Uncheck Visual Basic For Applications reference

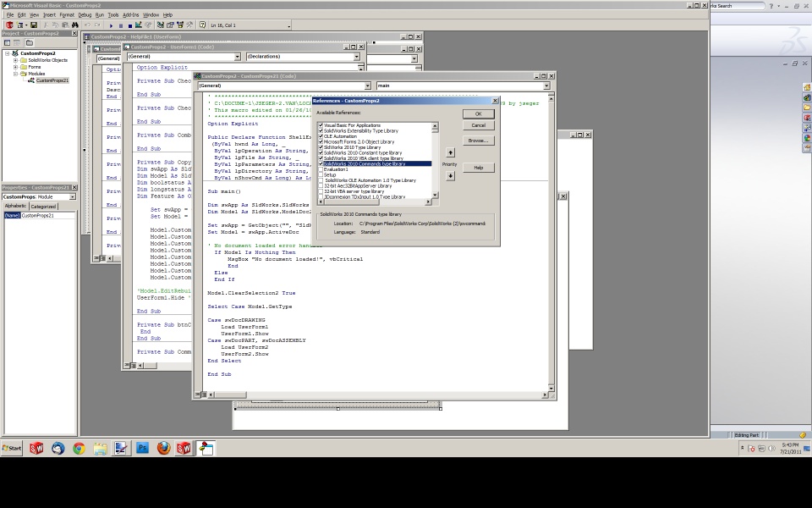point(321,125)
